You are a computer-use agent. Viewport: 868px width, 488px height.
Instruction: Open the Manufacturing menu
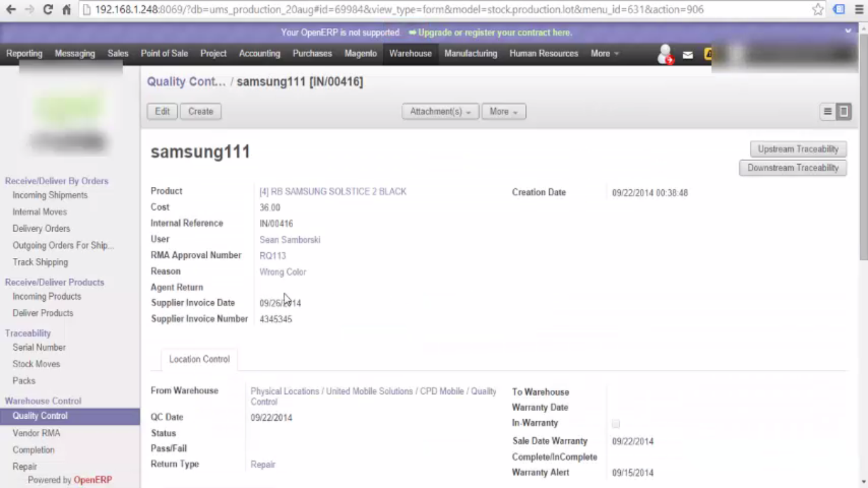coord(471,53)
